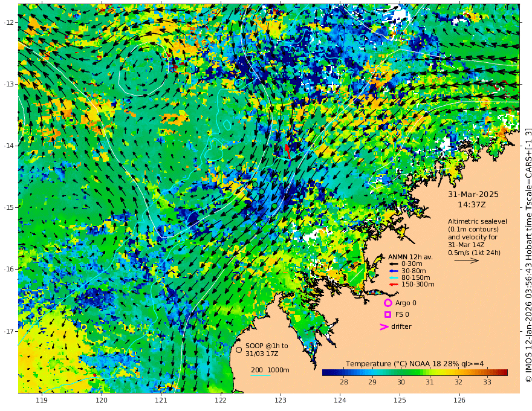The height and width of the screenshot is (411, 532).
Task: Click longitude label 119 on bottom axis
Action: point(42,400)
